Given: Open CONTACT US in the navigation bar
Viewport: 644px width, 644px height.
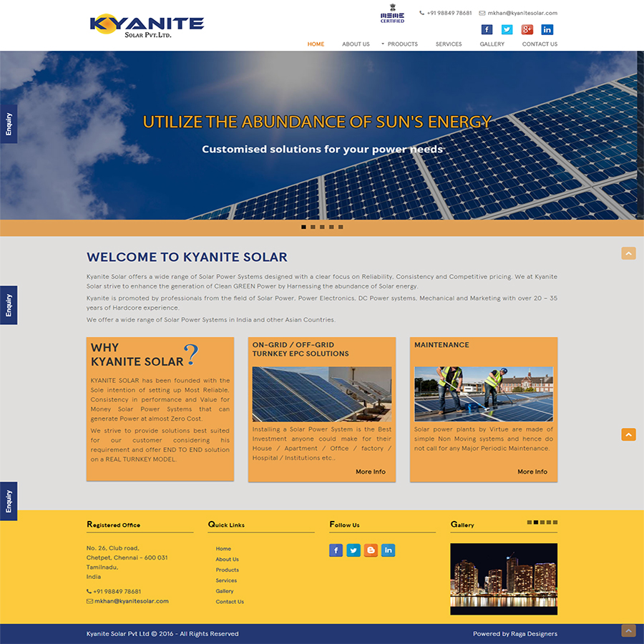Looking at the screenshot, I should click(540, 44).
